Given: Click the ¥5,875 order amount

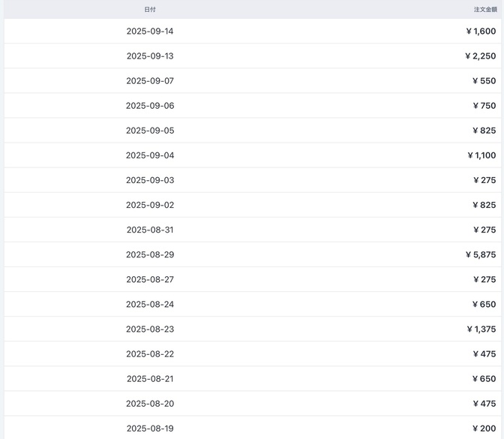Looking at the screenshot, I should pyautogui.click(x=480, y=254).
